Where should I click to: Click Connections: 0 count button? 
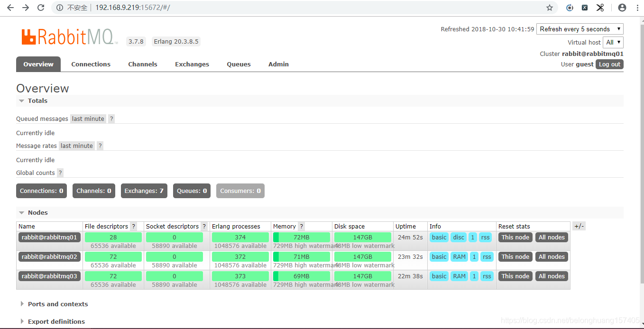click(x=41, y=191)
